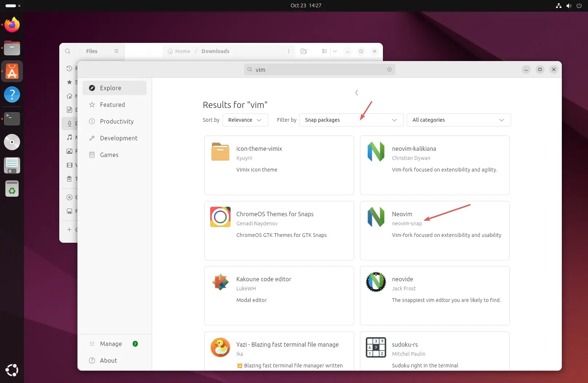Switch to Games category

(115, 155)
